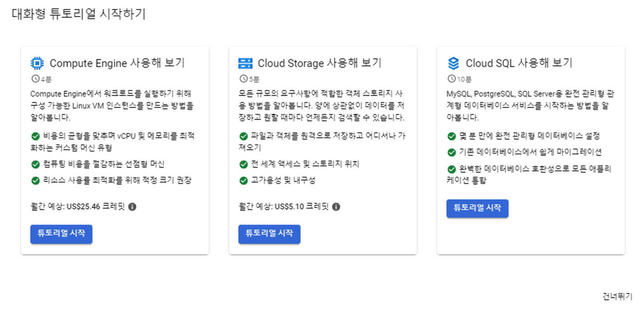Click clock icon next to 4분
The image size is (644, 310).
tap(35, 79)
